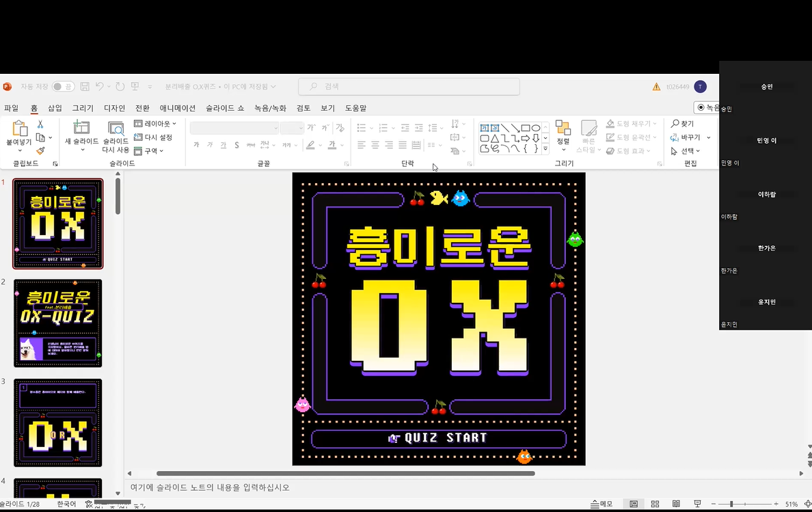Click the Cut scissors icon
The height and width of the screenshot is (512, 812).
pyautogui.click(x=40, y=124)
